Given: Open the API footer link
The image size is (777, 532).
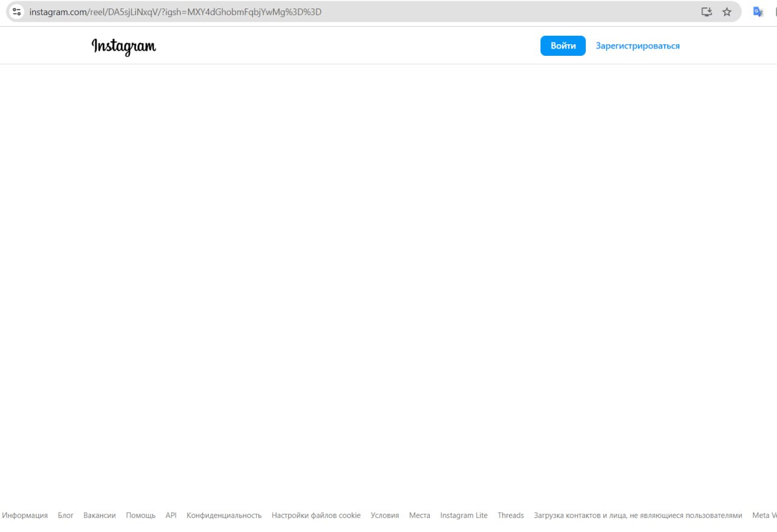Looking at the screenshot, I should click(x=171, y=515).
